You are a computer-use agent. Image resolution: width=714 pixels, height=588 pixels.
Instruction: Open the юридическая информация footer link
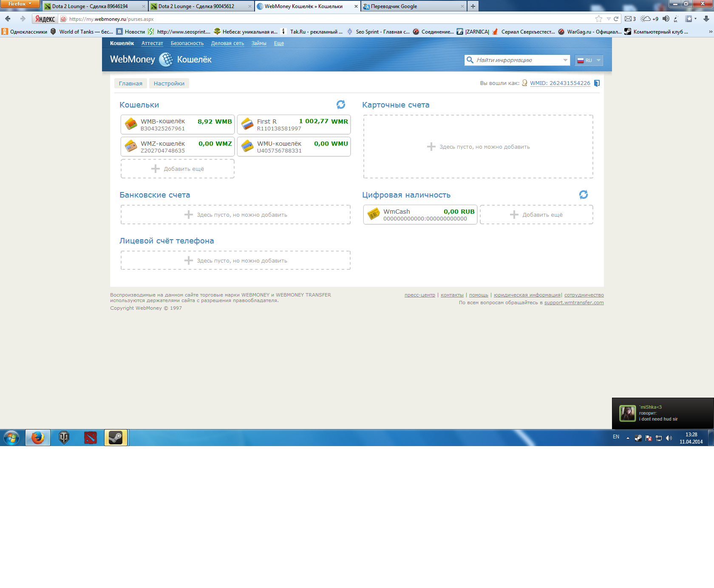[527, 295]
